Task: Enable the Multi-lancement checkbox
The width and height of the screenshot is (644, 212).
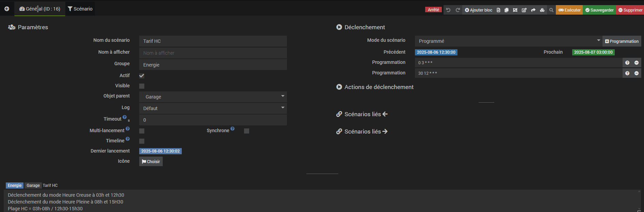Action: 142,131
